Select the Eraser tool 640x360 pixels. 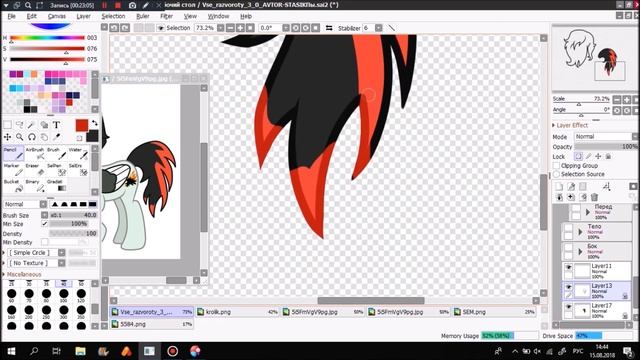pyautogui.click(x=35, y=170)
